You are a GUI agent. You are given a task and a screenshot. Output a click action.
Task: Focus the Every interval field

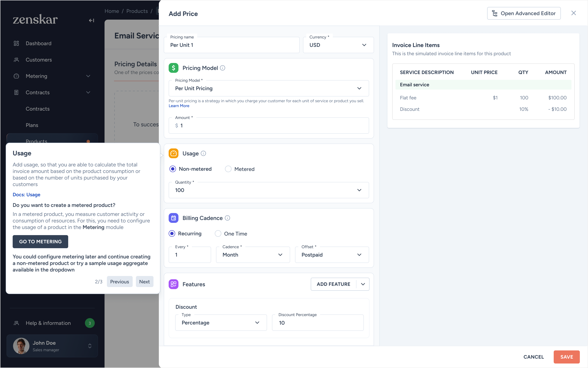point(190,255)
